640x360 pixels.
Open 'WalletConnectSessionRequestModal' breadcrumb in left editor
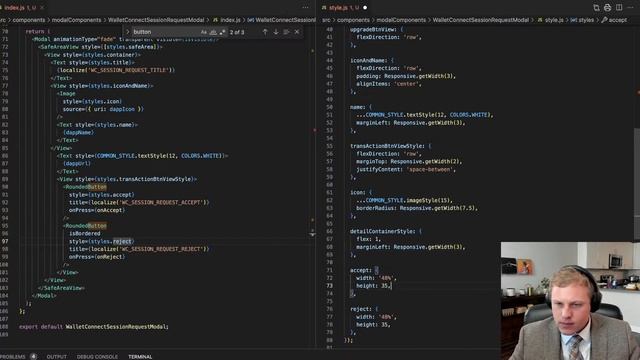(x=156, y=20)
